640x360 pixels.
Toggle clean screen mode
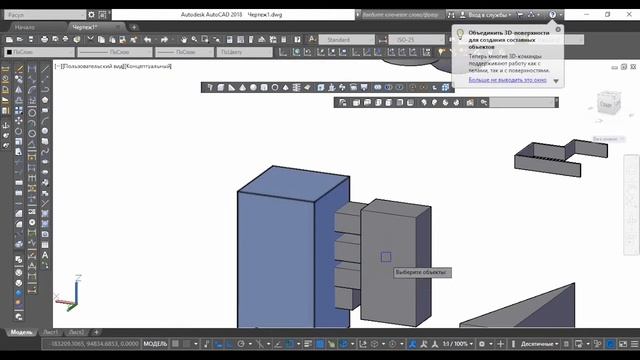(623, 344)
